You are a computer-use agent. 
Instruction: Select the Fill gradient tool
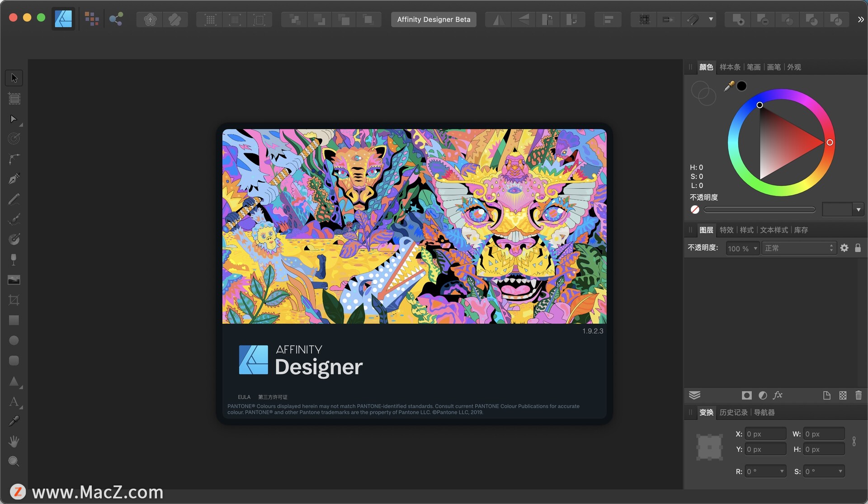coord(14,240)
